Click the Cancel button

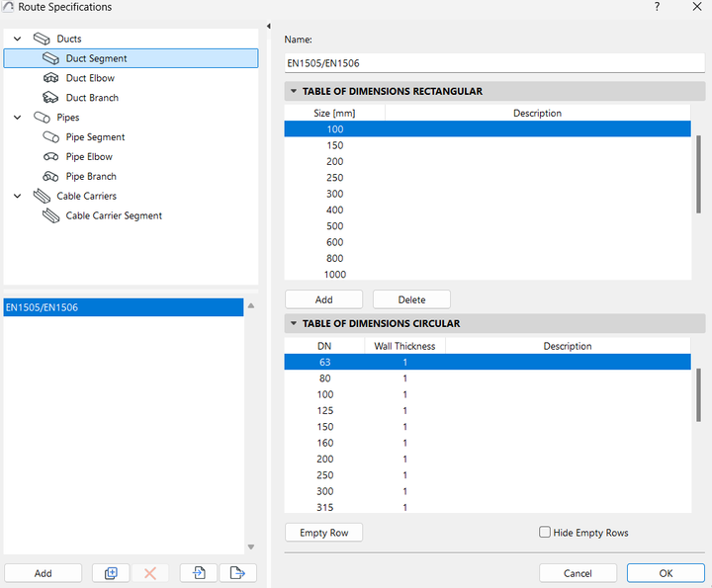pos(578,573)
